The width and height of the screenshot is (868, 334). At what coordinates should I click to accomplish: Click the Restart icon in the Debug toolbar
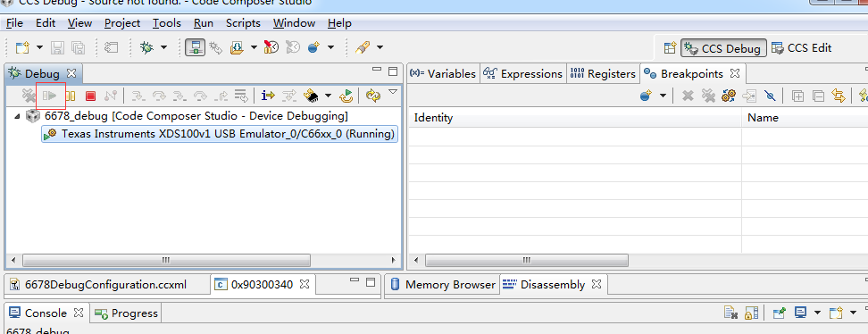tap(346, 96)
